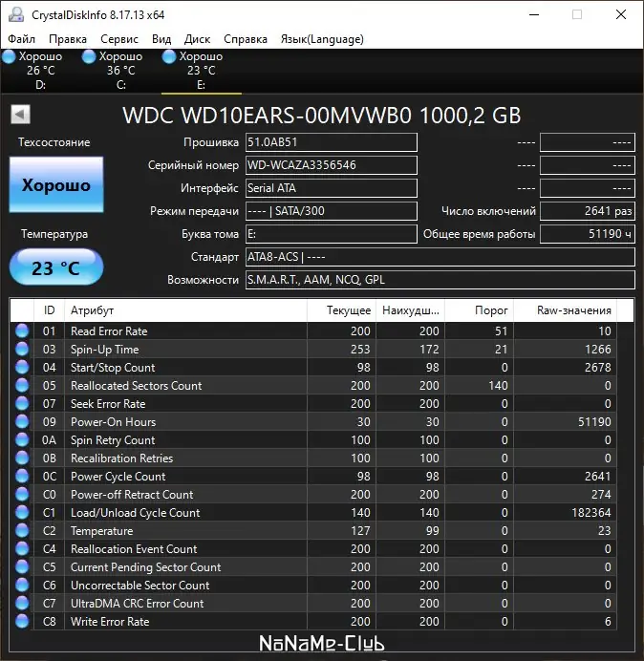The image size is (644, 661).
Task: Switch to the C: disk tab at 36 °C
Action: tap(120, 71)
